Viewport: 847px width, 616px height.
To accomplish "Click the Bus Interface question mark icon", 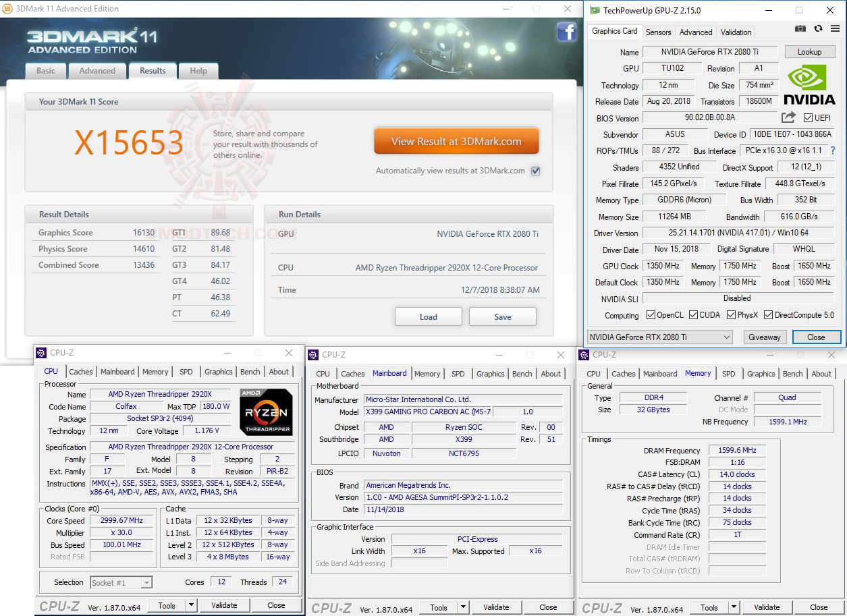I will click(833, 150).
